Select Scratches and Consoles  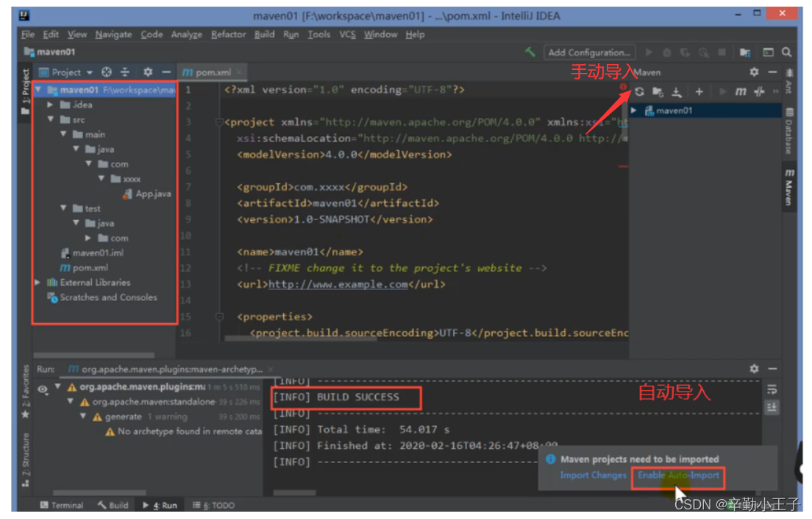click(x=102, y=297)
